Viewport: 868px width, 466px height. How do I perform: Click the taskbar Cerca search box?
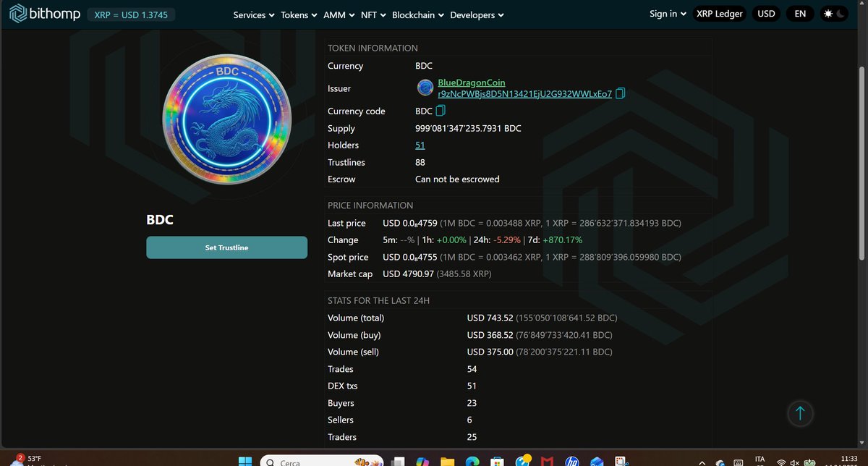[322, 461]
